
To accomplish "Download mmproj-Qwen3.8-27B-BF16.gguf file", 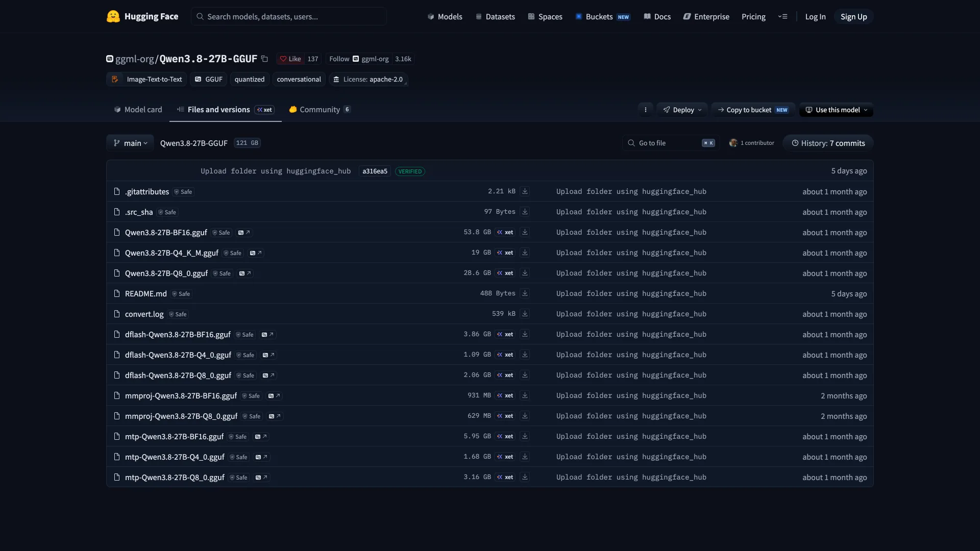I will [525, 395].
